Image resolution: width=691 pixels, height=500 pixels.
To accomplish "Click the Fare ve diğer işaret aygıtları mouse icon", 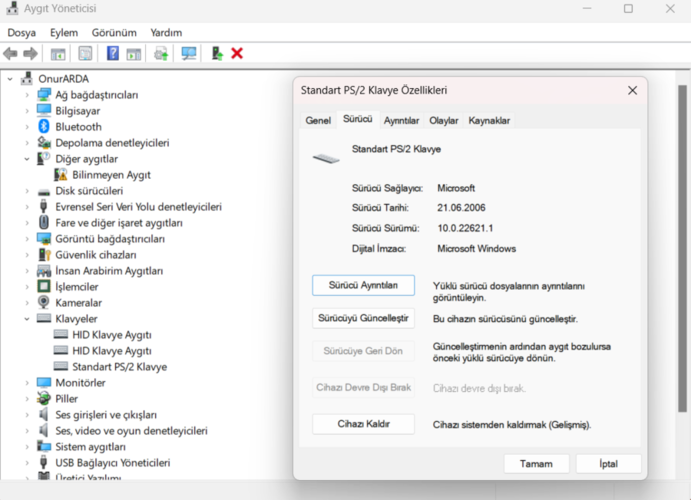I will tap(44, 222).
